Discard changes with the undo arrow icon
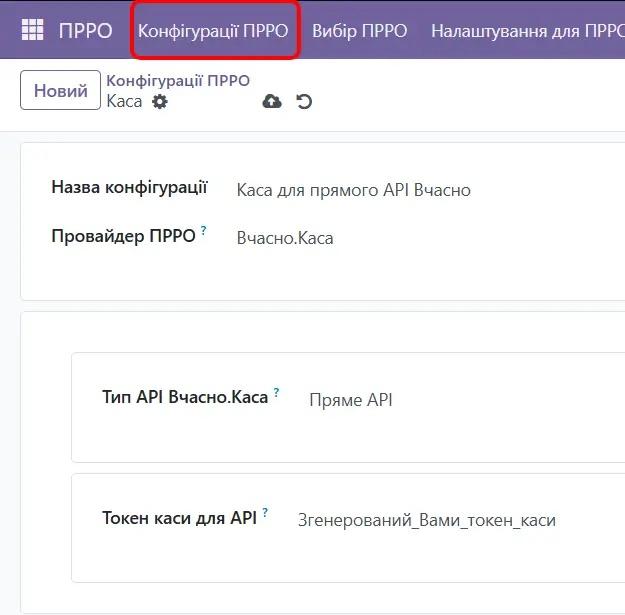The height and width of the screenshot is (615, 625). pyautogui.click(x=304, y=102)
